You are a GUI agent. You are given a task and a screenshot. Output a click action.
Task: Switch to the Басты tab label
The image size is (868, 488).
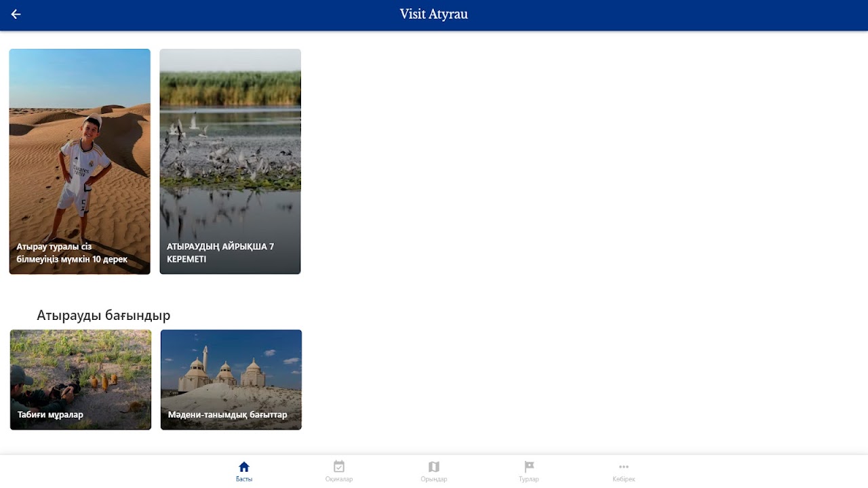coord(244,479)
